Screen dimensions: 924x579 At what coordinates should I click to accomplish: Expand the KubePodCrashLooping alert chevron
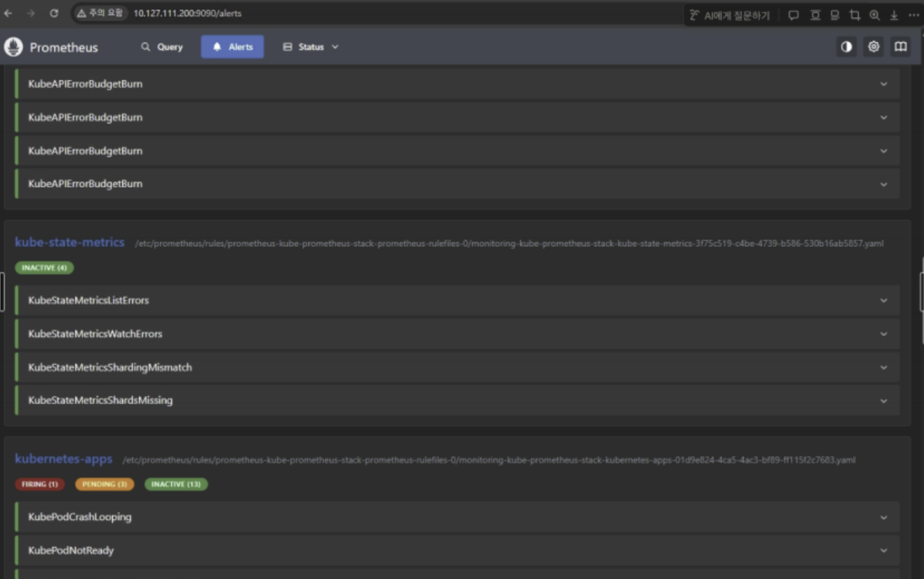(883, 517)
